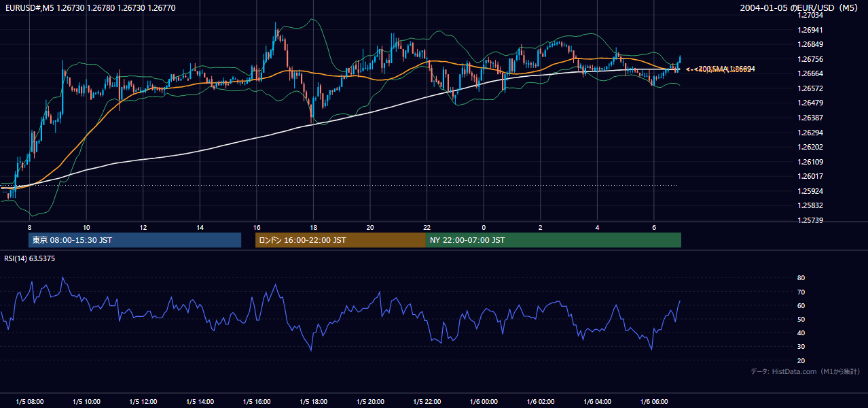Click the RSI level 40 label
This screenshot has width=868, height=408.
point(801,333)
